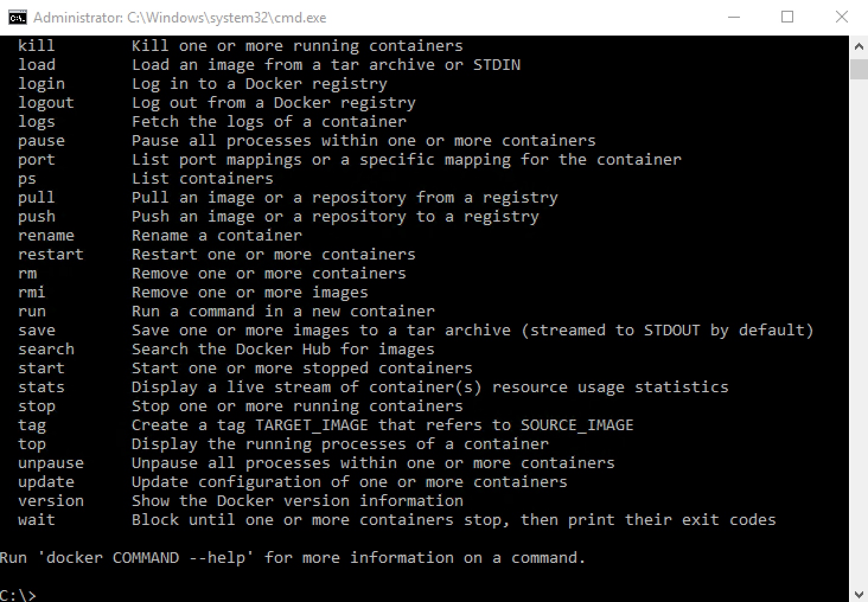Screen dimensions: 868x602
Task: Click the window title text 'Administrator: C:\Windows\system32\cmd.exe'
Action: click(x=180, y=18)
